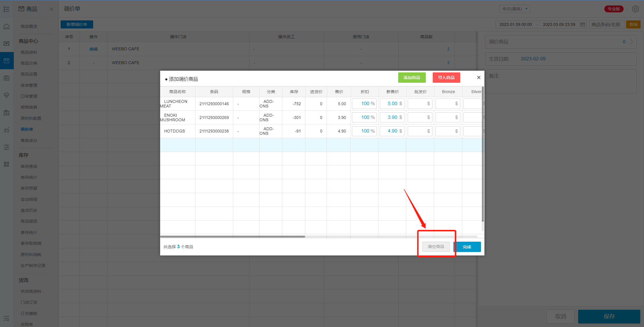Open the sliders settings sidebar icon

6,147
